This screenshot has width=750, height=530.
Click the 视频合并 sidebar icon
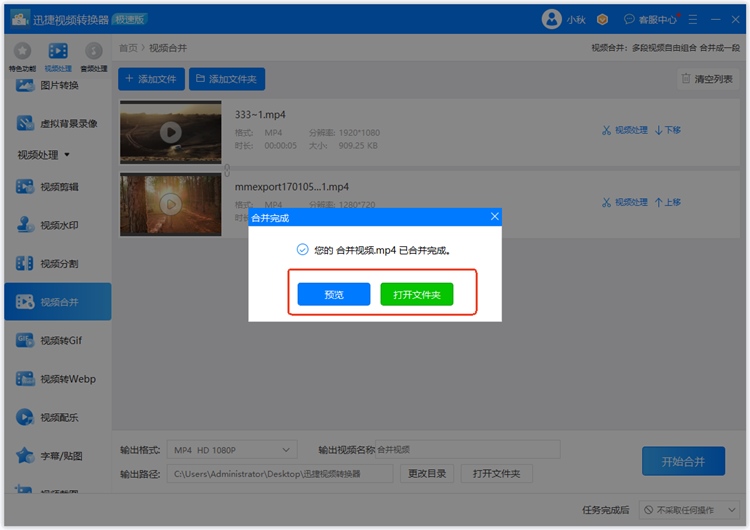(25, 301)
